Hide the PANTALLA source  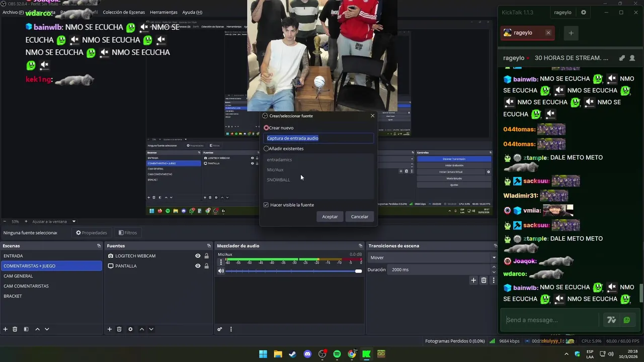coord(198,266)
